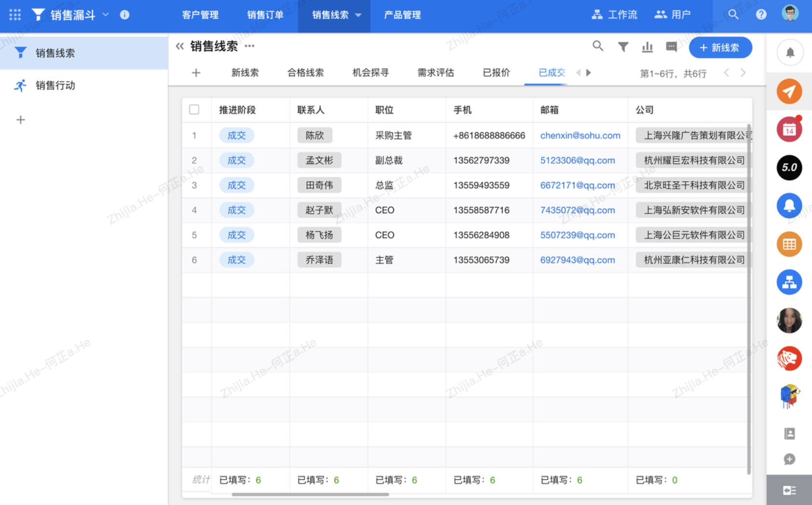Open the app grid launcher icon

point(15,14)
